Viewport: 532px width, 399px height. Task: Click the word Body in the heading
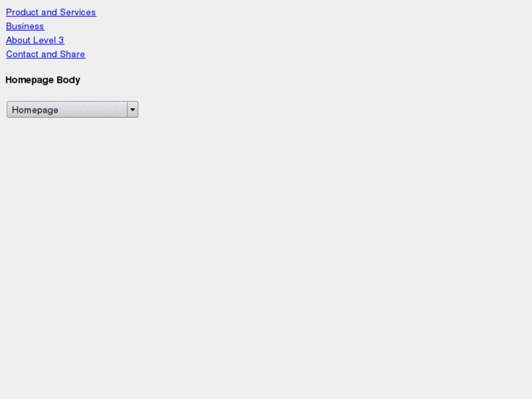click(68, 80)
